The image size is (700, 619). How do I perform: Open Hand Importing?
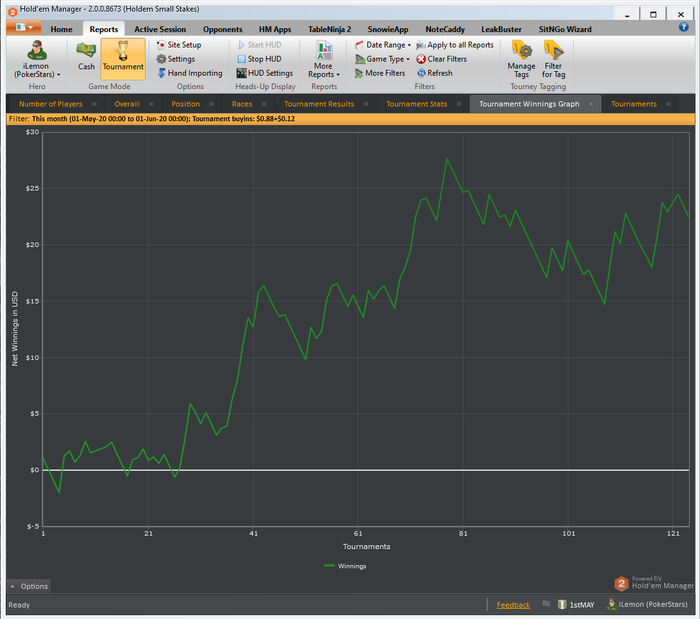pos(189,73)
